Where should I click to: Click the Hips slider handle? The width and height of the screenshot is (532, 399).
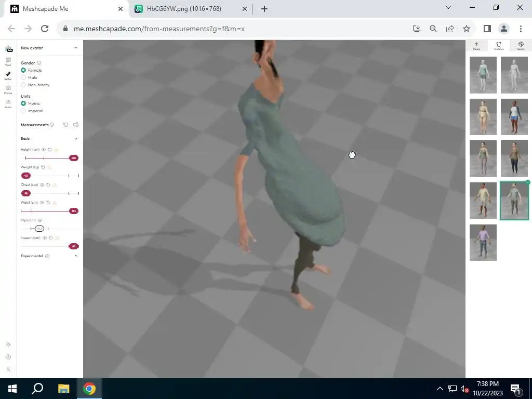coord(39,229)
